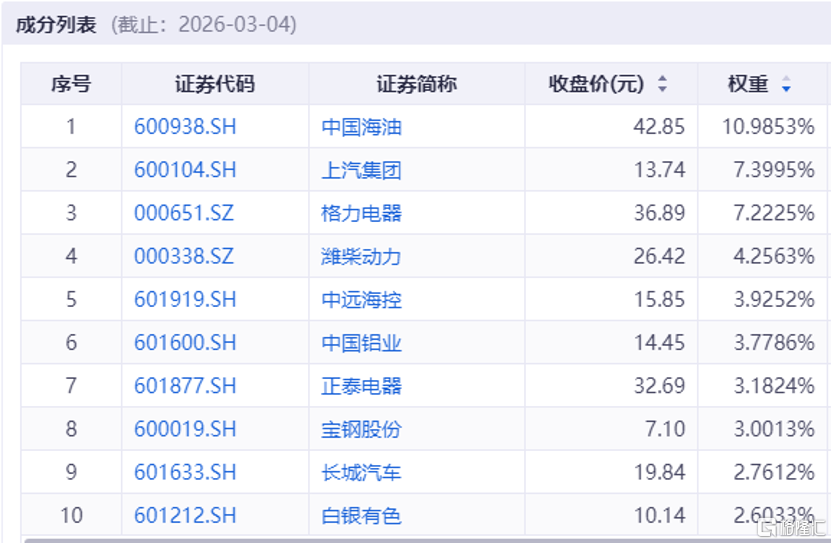
Task: Open security code 601877.SH
Action: pos(185,386)
